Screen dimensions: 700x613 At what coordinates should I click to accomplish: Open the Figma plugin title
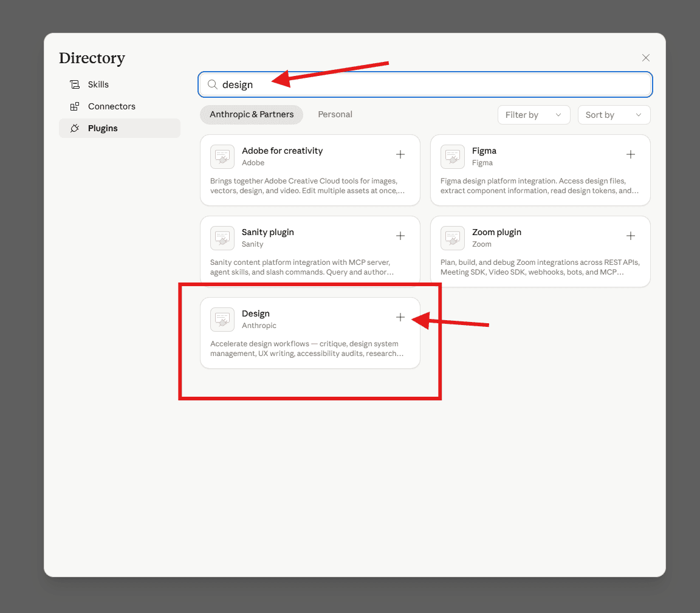pos(484,151)
